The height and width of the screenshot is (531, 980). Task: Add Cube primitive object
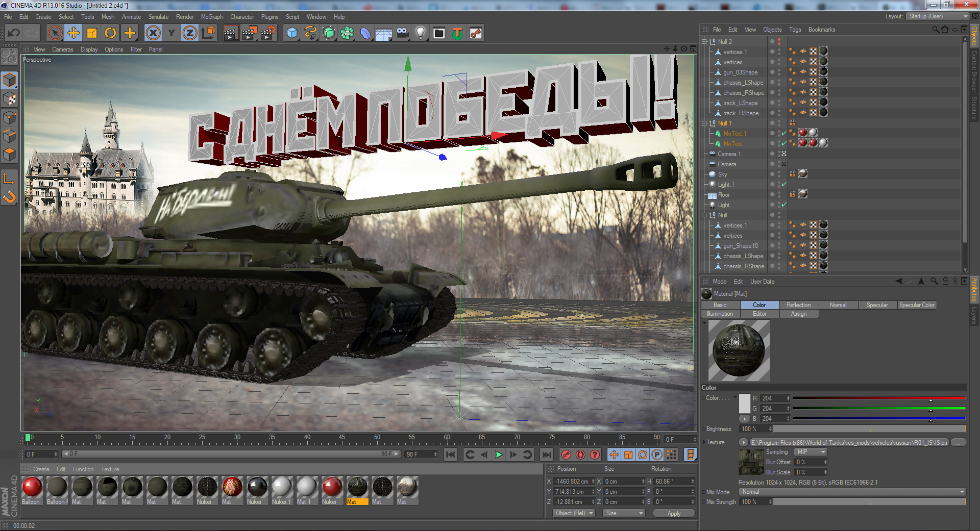click(292, 33)
